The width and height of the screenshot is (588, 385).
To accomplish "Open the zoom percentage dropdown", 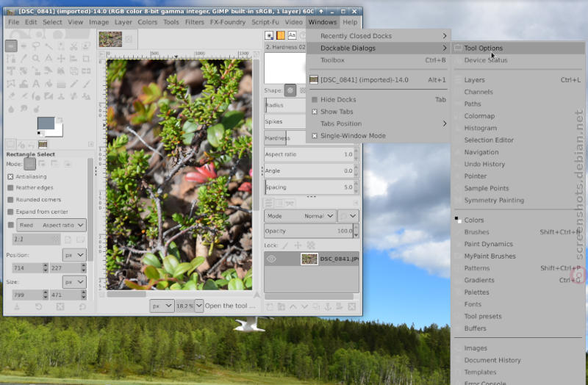I will [x=198, y=306].
